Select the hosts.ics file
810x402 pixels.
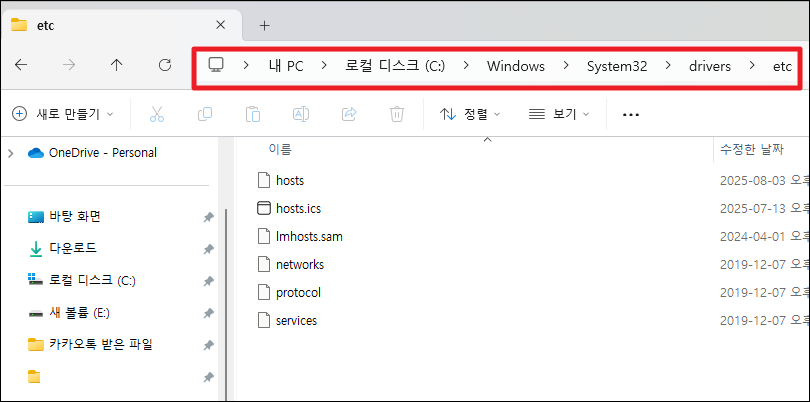pos(299,208)
